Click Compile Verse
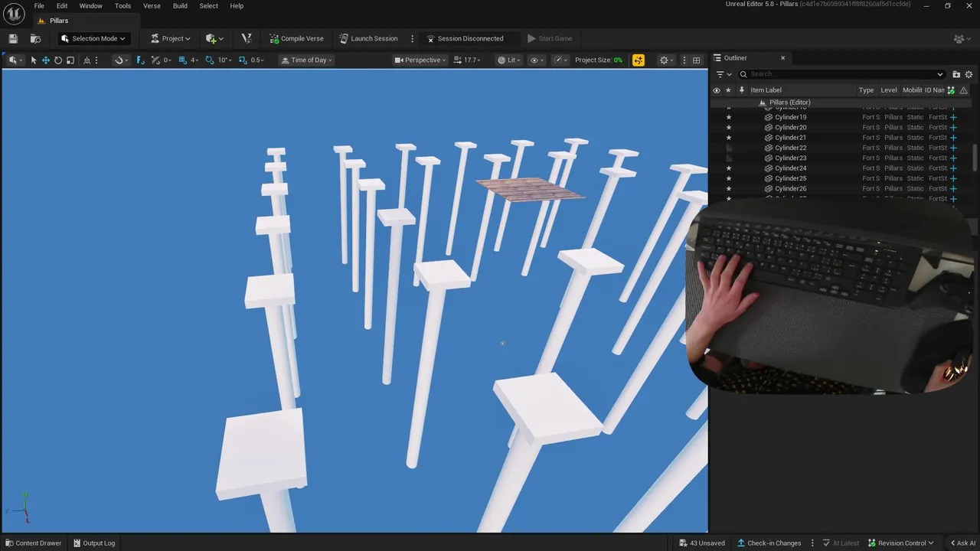980x551 pixels. 296,38
